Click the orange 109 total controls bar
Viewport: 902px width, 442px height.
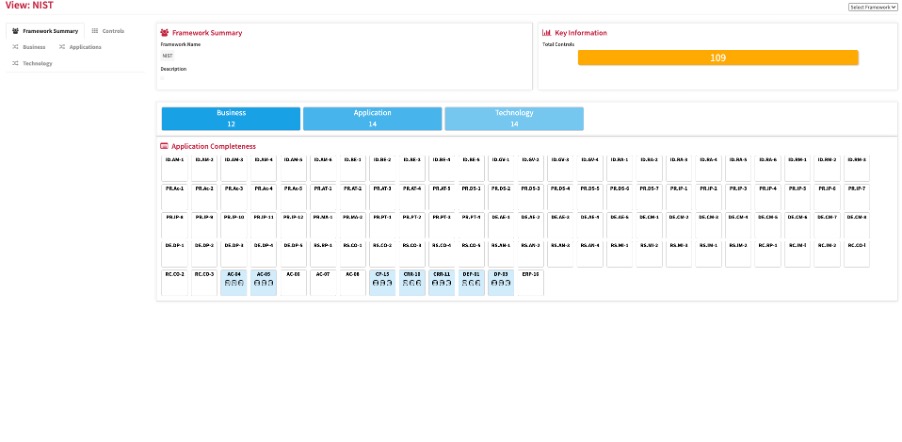tap(718, 58)
